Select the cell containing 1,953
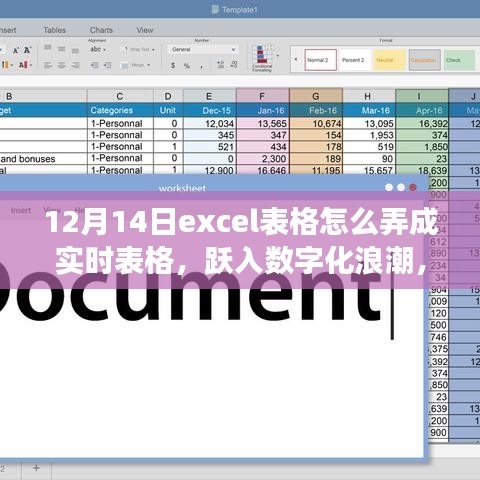The height and width of the screenshot is (480, 480). click(x=368, y=135)
